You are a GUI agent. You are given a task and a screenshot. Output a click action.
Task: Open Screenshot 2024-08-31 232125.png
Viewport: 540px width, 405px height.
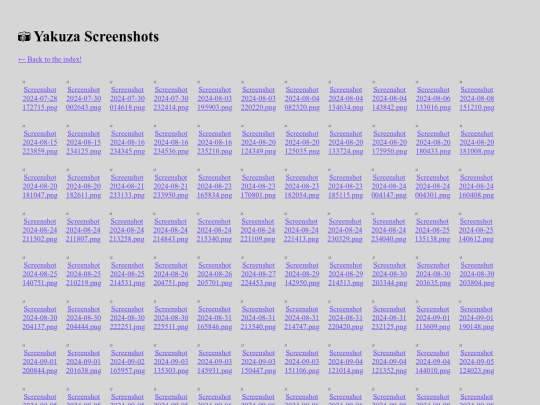tap(389, 318)
